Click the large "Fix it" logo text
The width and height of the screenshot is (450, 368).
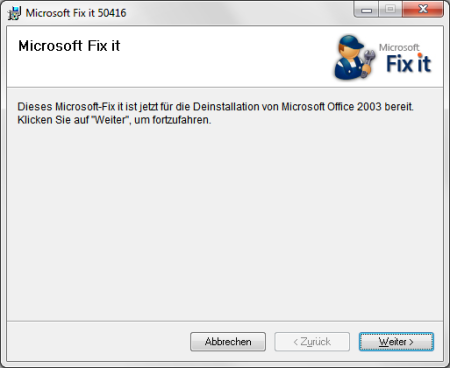pyautogui.click(x=409, y=64)
